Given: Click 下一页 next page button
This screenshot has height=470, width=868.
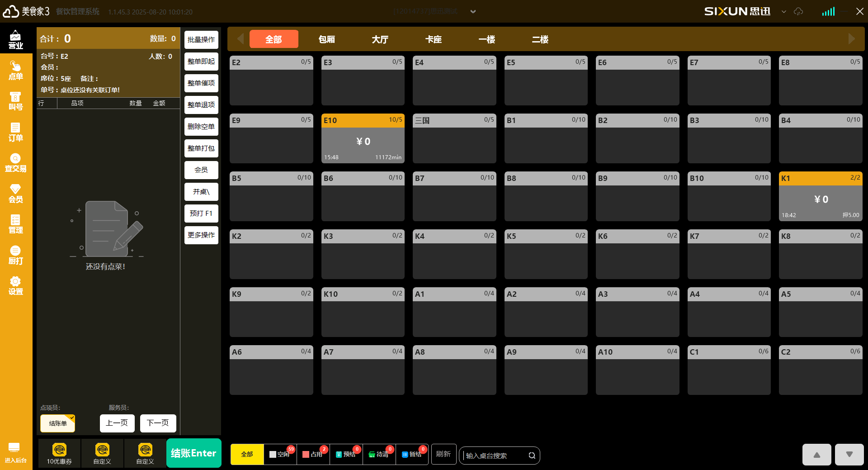Looking at the screenshot, I should pyautogui.click(x=158, y=423).
